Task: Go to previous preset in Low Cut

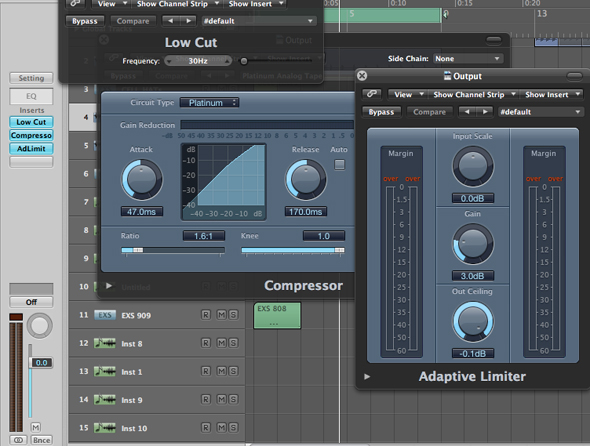Action: click(x=170, y=21)
